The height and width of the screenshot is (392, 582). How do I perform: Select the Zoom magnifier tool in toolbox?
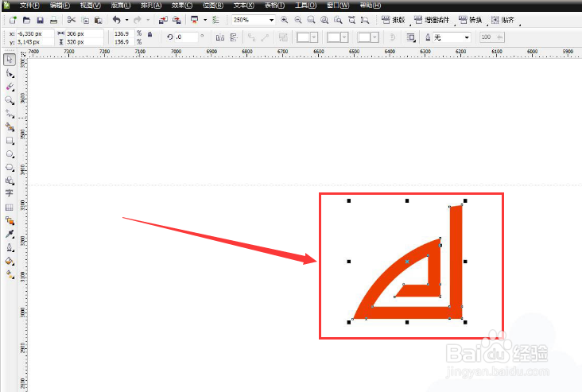pos(10,100)
